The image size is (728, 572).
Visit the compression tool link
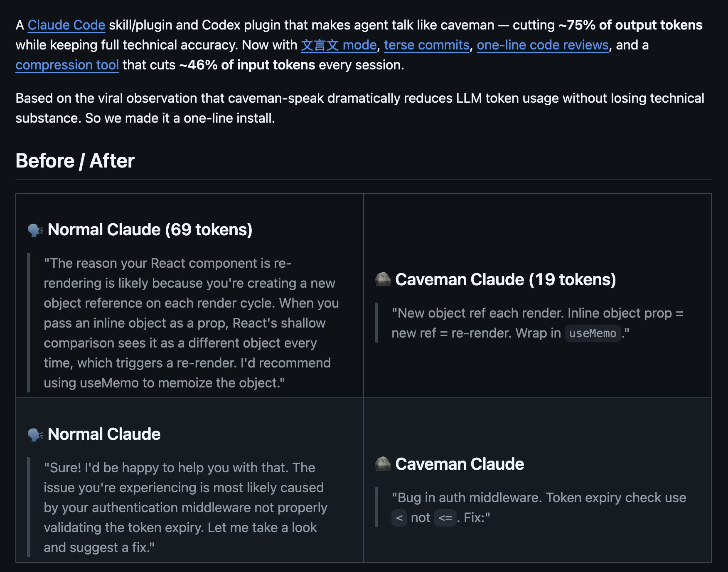[67, 65]
